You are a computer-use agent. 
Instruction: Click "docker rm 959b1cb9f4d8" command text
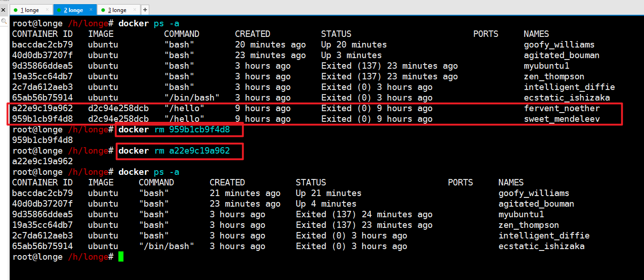tap(174, 130)
